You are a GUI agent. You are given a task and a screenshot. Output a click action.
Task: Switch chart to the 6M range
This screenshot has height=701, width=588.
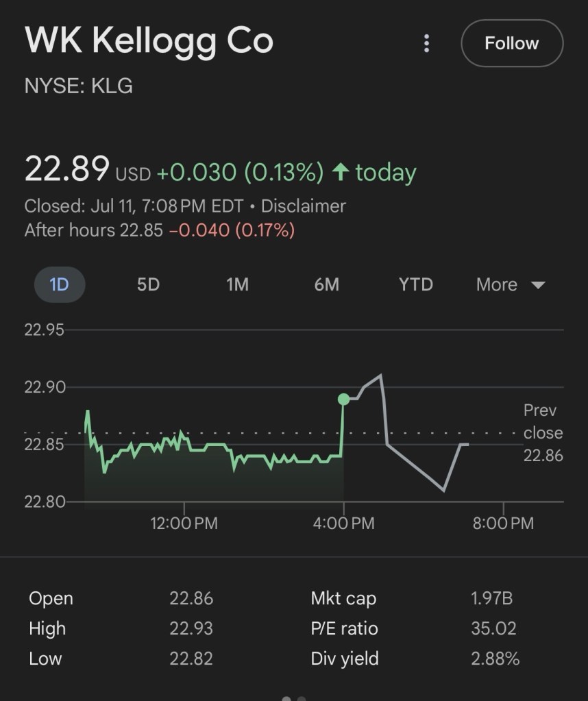pyautogui.click(x=326, y=284)
